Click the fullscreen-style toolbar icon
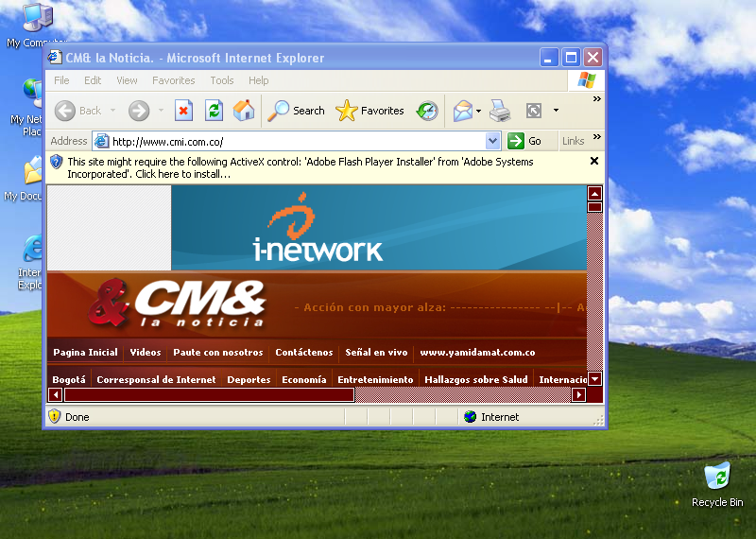The height and width of the screenshot is (539, 756). click(x=534, y=111)
